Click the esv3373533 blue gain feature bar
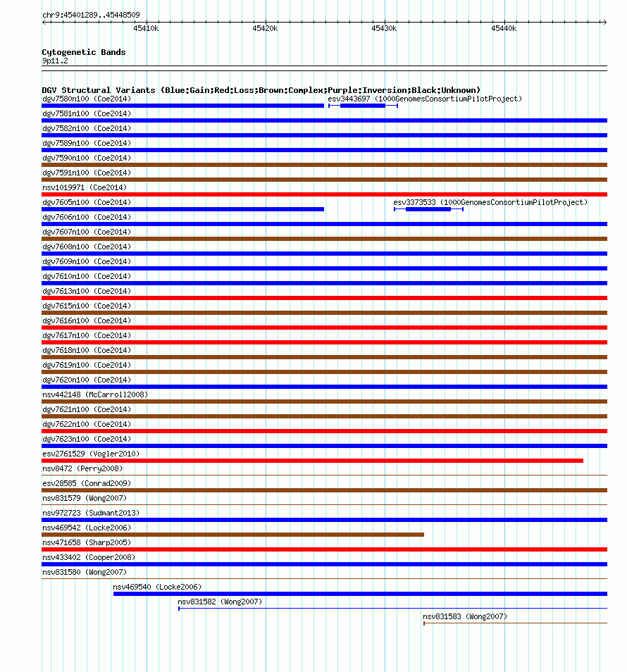Screen dimensions: 627x672 (x=428, y=209)
